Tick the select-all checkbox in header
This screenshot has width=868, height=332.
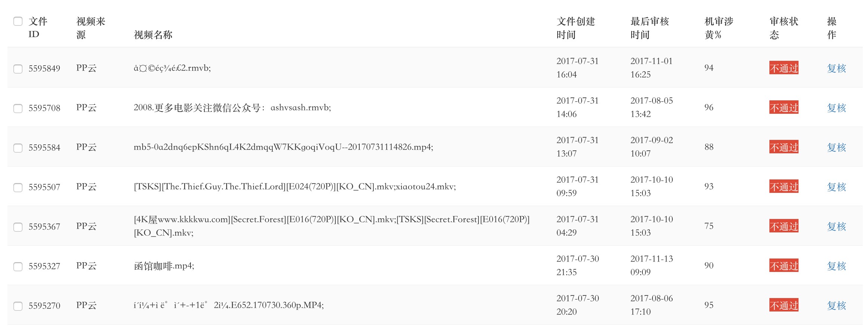coord(18,21)
